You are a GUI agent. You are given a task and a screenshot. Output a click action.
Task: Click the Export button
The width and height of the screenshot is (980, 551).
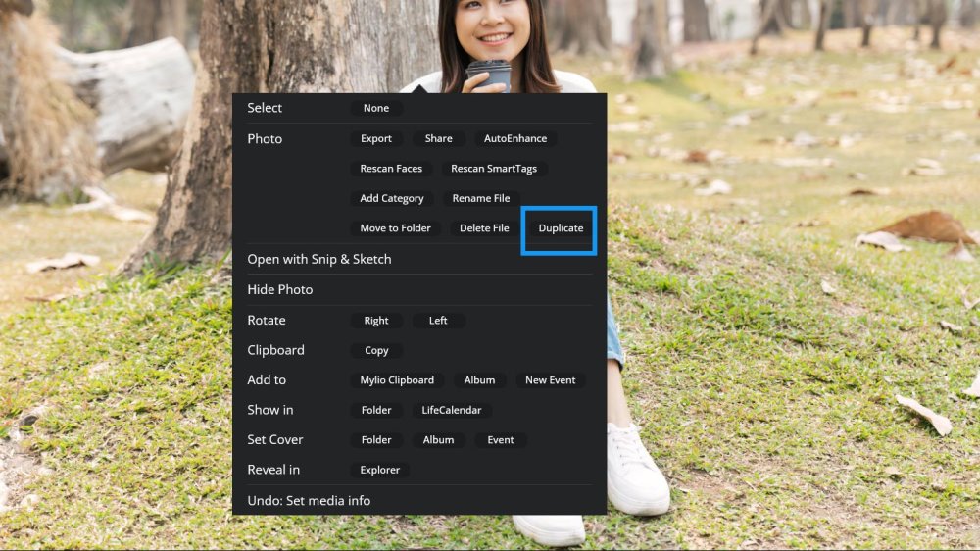tap(375, 139)
